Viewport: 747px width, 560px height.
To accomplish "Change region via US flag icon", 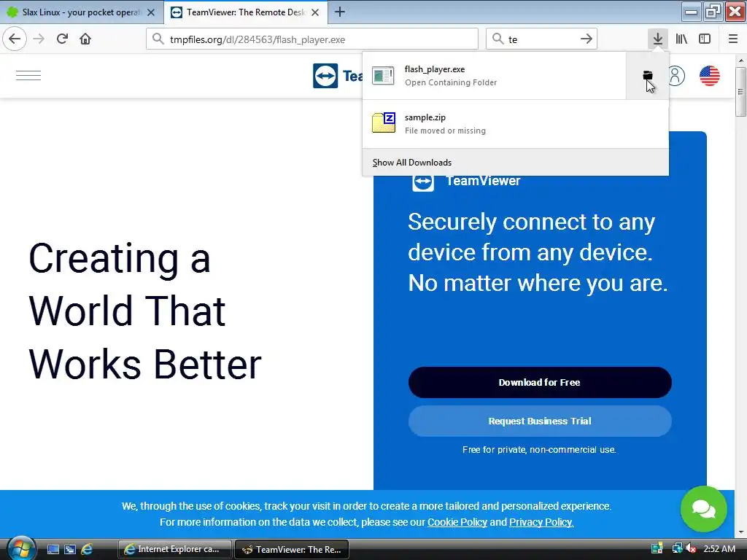I will (709, 76).
